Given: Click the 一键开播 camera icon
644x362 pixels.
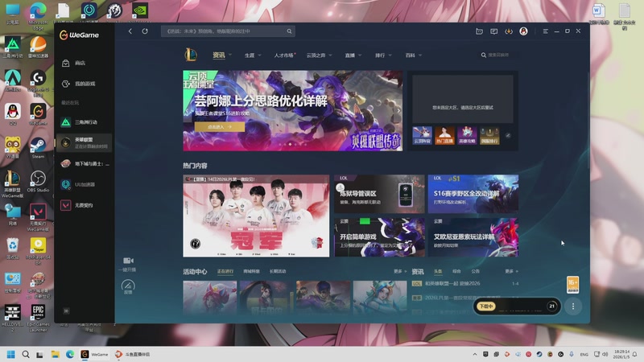Looking at the screenshot, I should pyautogui.click(x=128, y=261).
